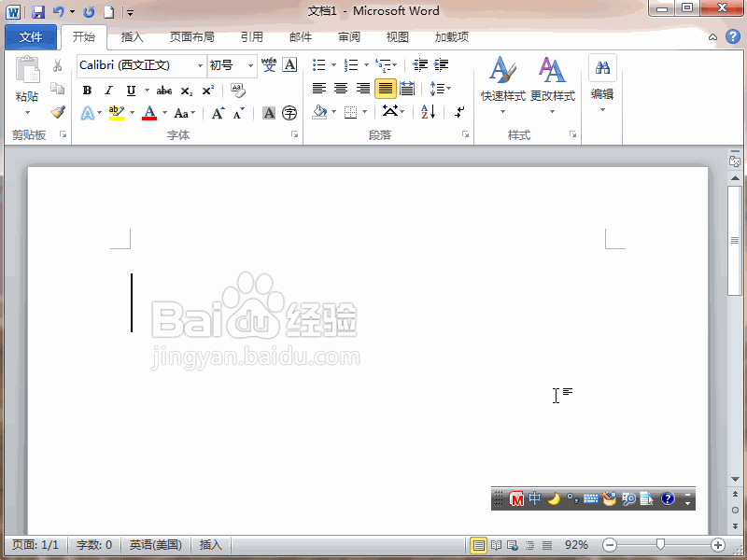Image resolution: width=747 pixels, height=560 pixels.
Task: Click the Grow Font icon
Action: click(x=218, y=113)
